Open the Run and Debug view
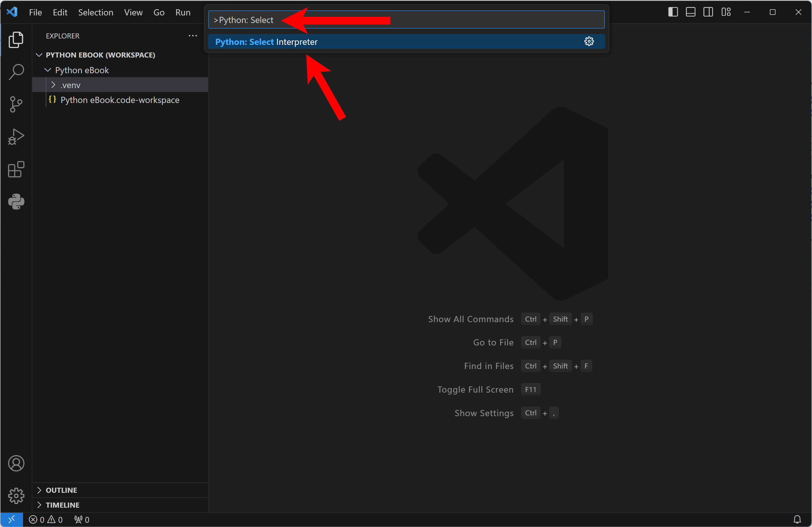 [x=16, y=137]
